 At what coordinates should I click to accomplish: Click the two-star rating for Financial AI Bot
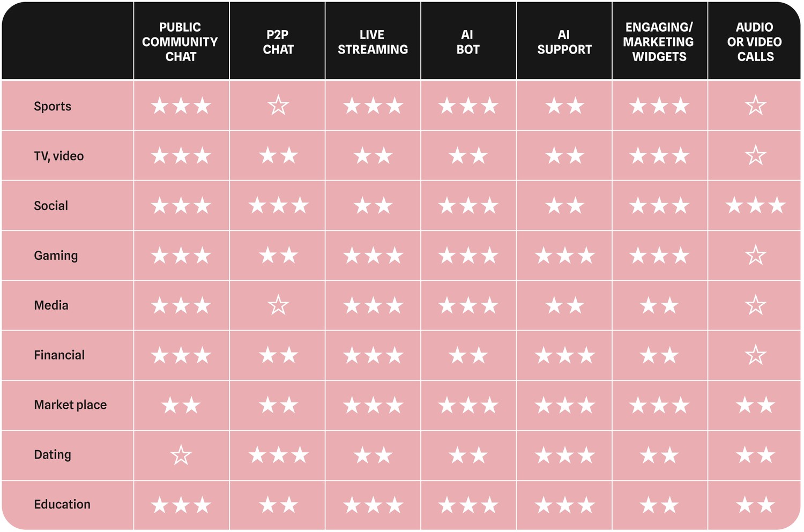click(468, 355)
